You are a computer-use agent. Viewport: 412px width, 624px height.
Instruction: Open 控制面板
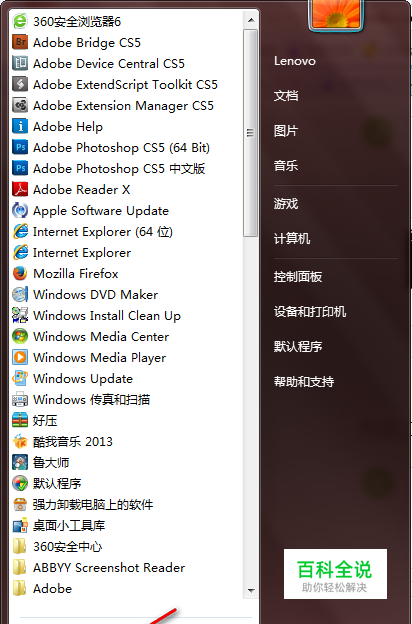pyautogui.click(x=298, y=277)
